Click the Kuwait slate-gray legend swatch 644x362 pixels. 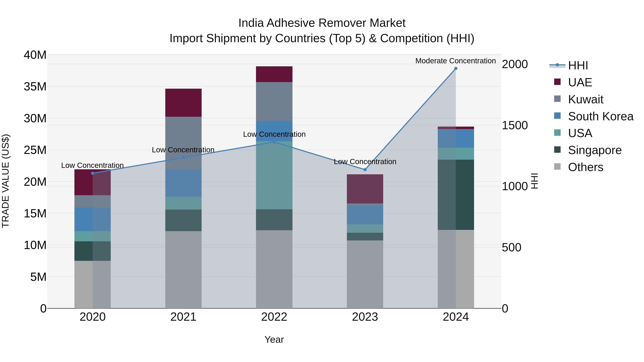(557, 99)
